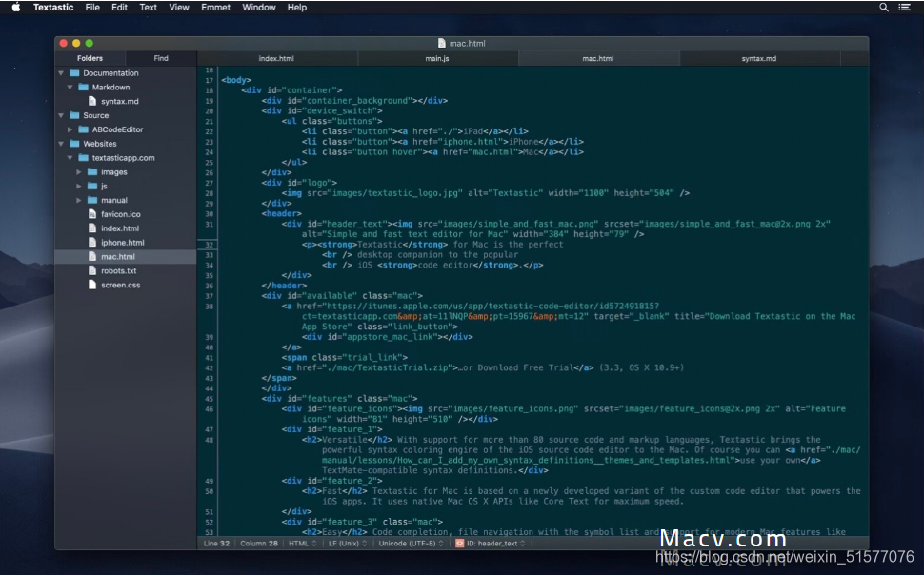Open the Text menu
Viewport: 924px width, 575px height.
148,7
